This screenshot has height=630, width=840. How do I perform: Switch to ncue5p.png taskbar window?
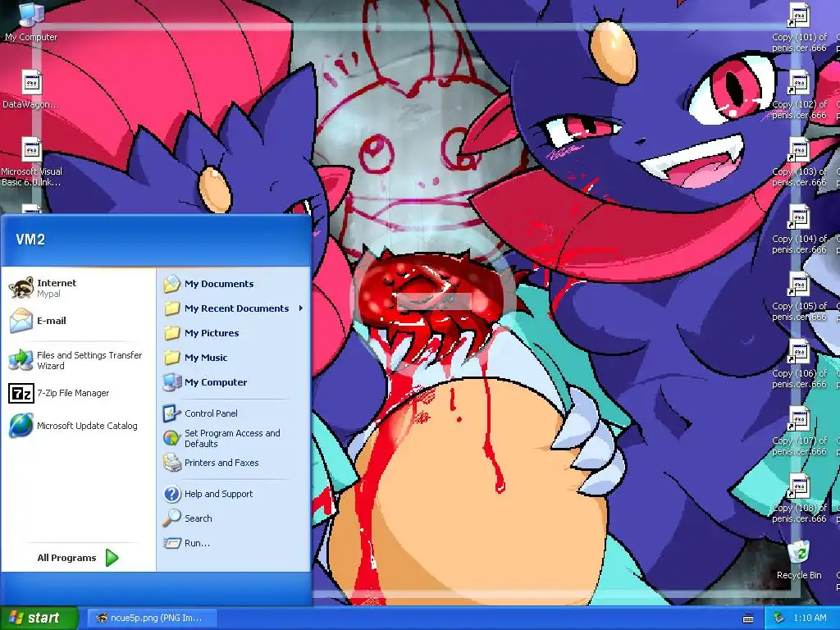click(x=153, y=618)
